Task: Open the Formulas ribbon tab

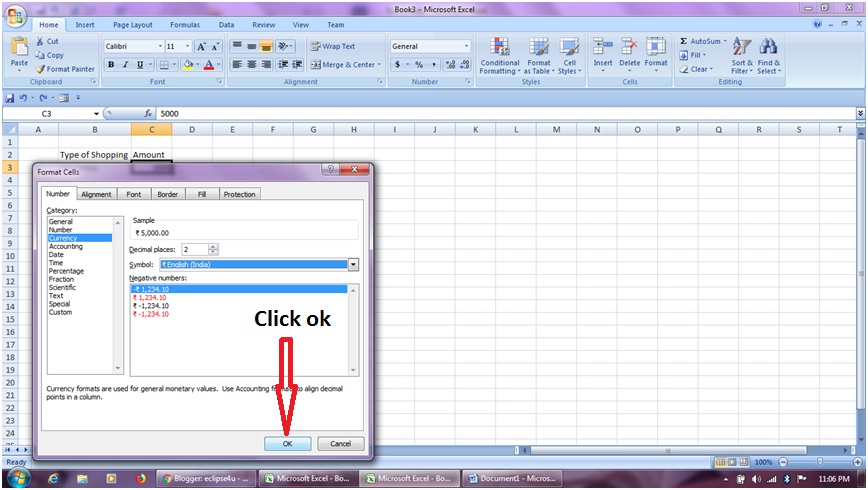Action: 185,25
